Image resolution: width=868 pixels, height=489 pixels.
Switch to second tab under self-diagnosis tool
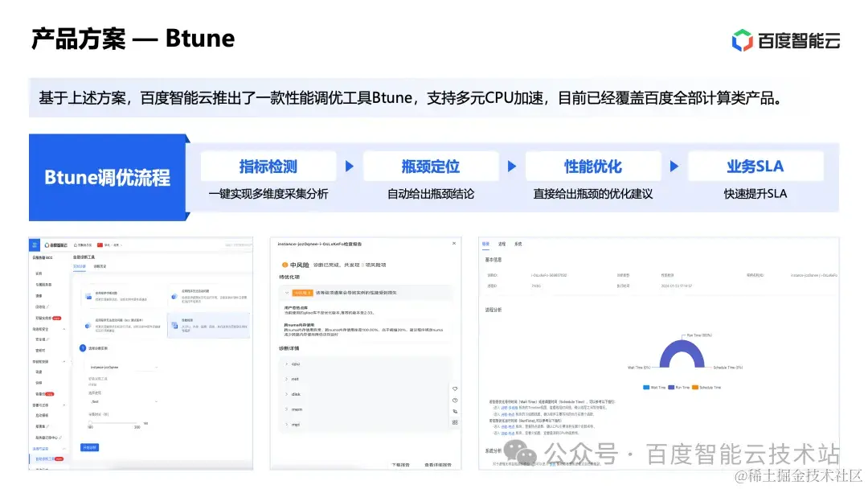click(100, 266)
